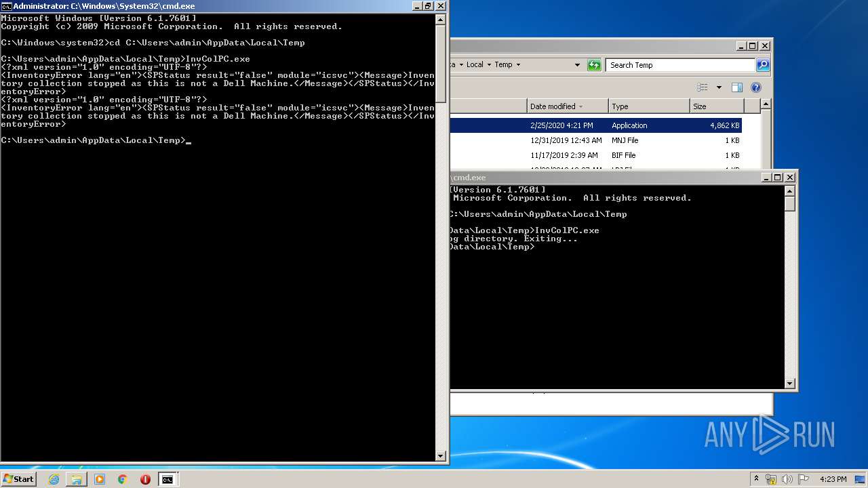The width and height of the screenshot is (868, 488).
Task: Launch Internet Explorer from the taskbar
Action: tap(54, 479)
